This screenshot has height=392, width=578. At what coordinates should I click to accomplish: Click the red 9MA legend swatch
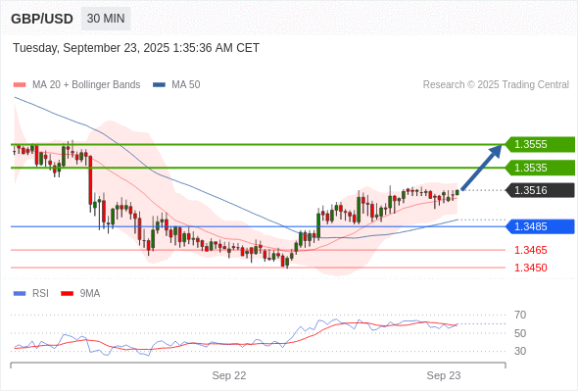[67, 294]
